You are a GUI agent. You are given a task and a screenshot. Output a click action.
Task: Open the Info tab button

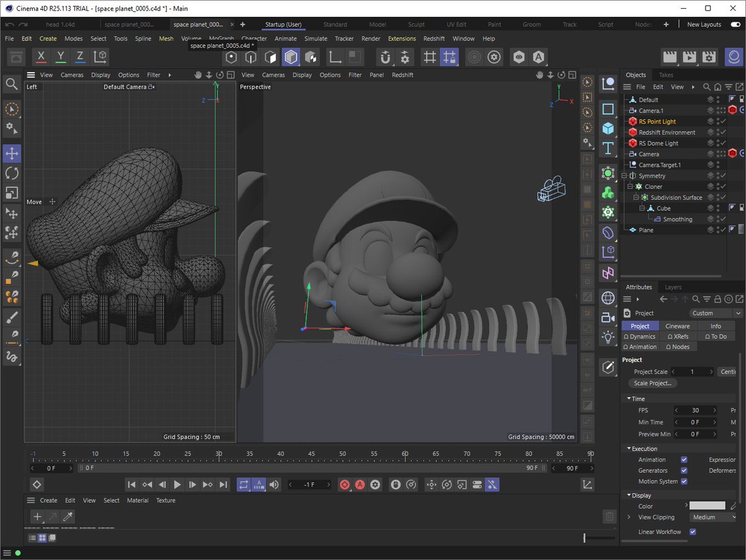point(716,326)
